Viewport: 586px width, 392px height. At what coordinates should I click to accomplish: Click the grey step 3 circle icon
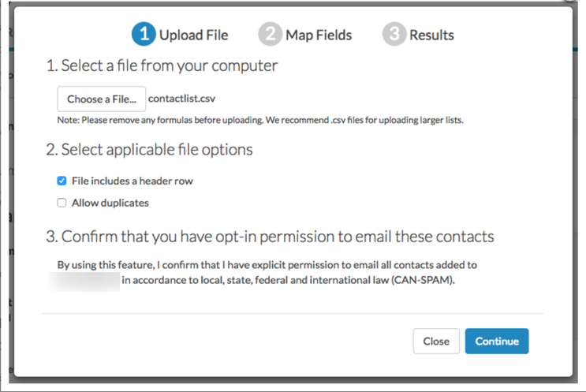tap(394, 34)
